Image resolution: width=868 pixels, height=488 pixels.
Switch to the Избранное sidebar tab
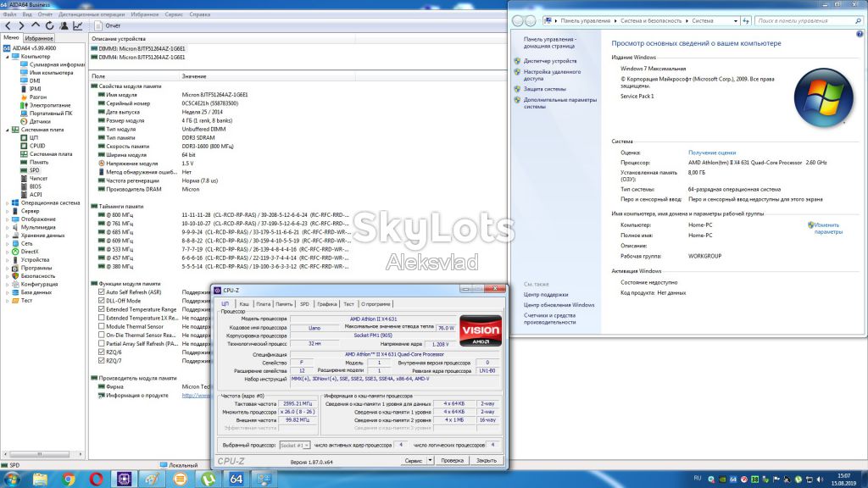coord(39,38)
